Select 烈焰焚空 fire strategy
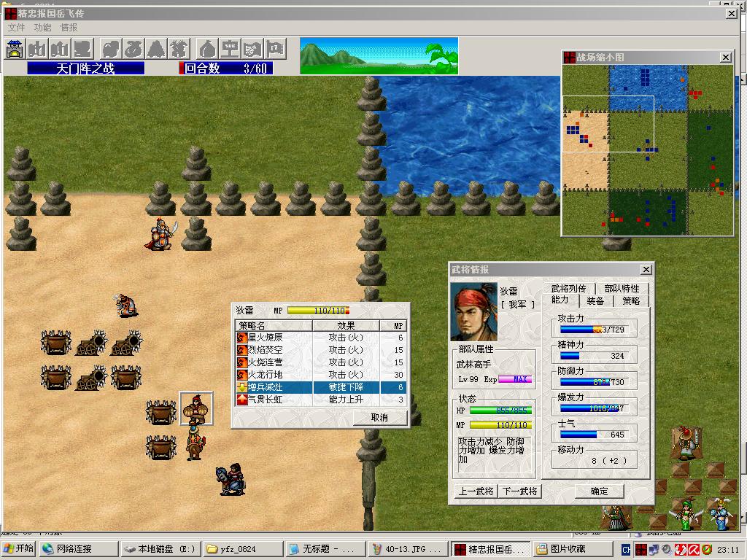The width and height of the screenshot is (747, 560). pyautogui.click(x=321, y=349)
